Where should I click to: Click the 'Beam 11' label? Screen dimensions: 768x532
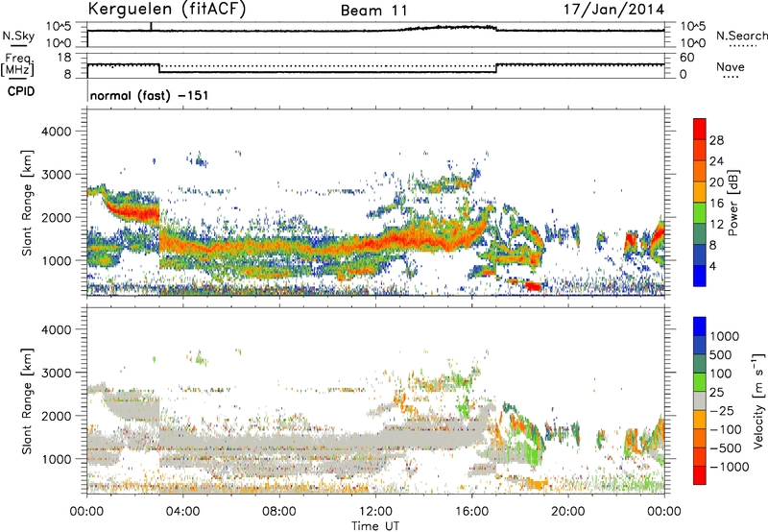click(373, 11)
